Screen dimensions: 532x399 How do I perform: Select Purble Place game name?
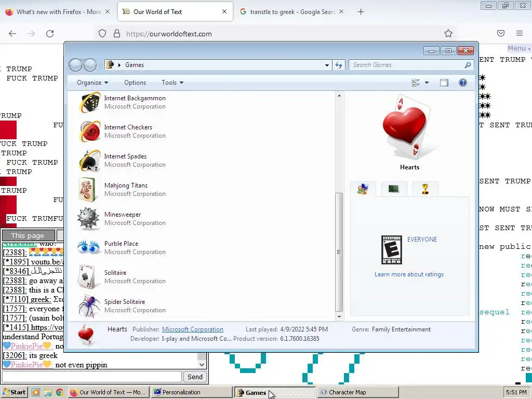click(x=121, y=244)
